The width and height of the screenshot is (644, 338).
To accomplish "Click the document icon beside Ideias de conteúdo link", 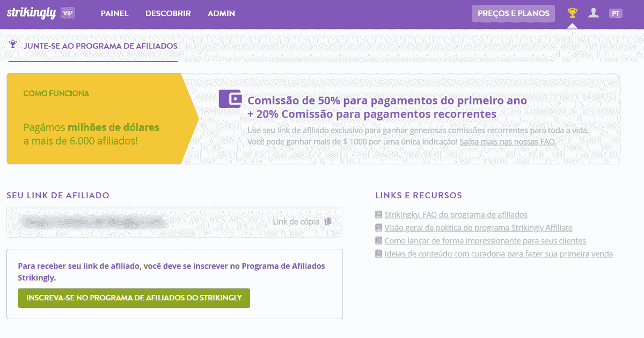I will tap(379, 254).
